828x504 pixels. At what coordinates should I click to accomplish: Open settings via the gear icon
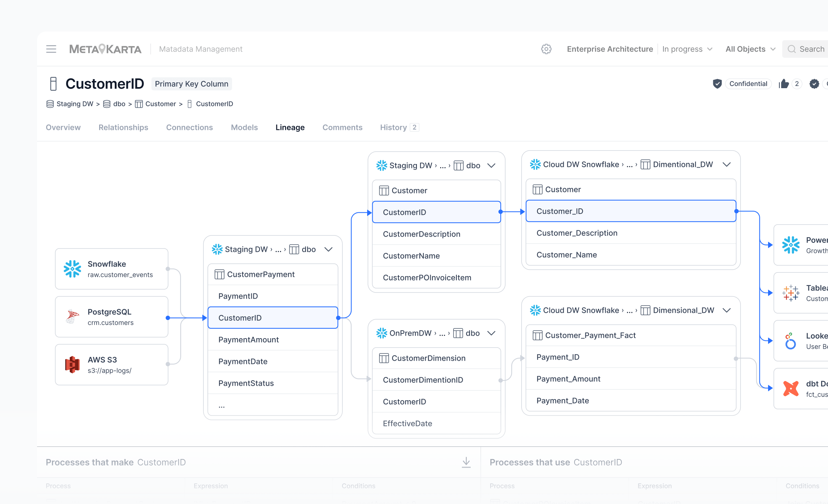click(546, 49)
